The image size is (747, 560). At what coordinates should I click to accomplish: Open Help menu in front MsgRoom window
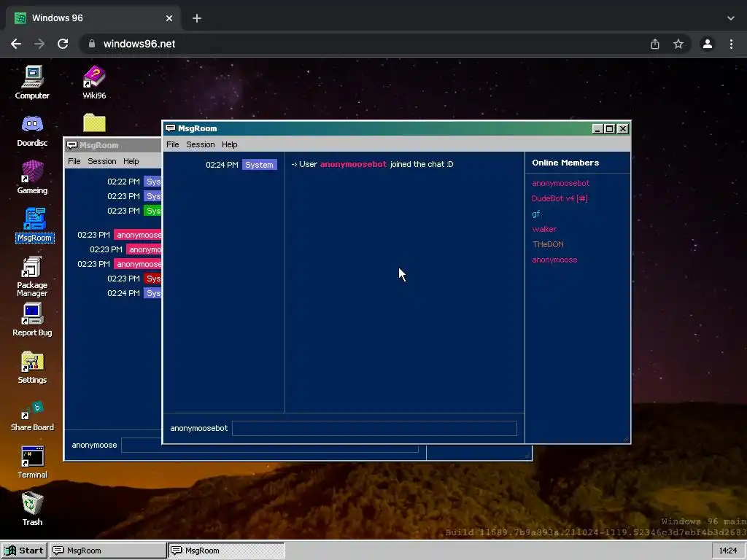pos(229,144)
